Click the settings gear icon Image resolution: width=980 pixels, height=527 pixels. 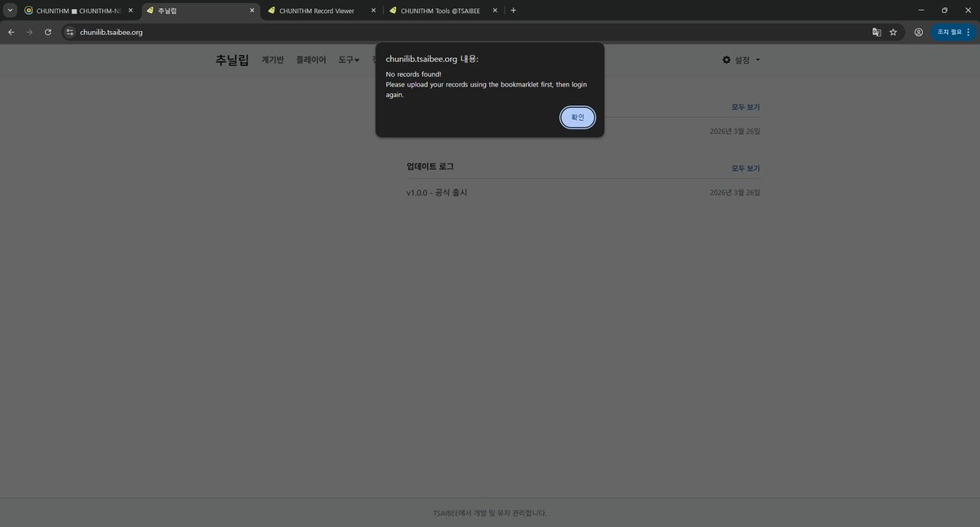pos(726,59)
